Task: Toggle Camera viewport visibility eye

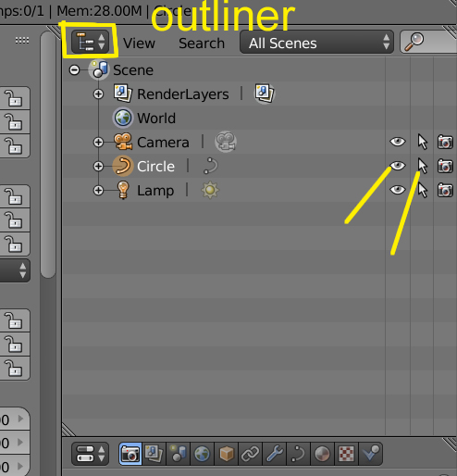Action: pyautogui.click(x=398, y=142)
